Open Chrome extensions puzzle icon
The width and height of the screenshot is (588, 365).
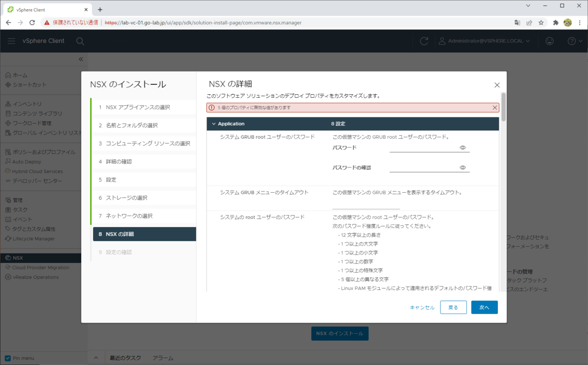[x=556, y=23]
